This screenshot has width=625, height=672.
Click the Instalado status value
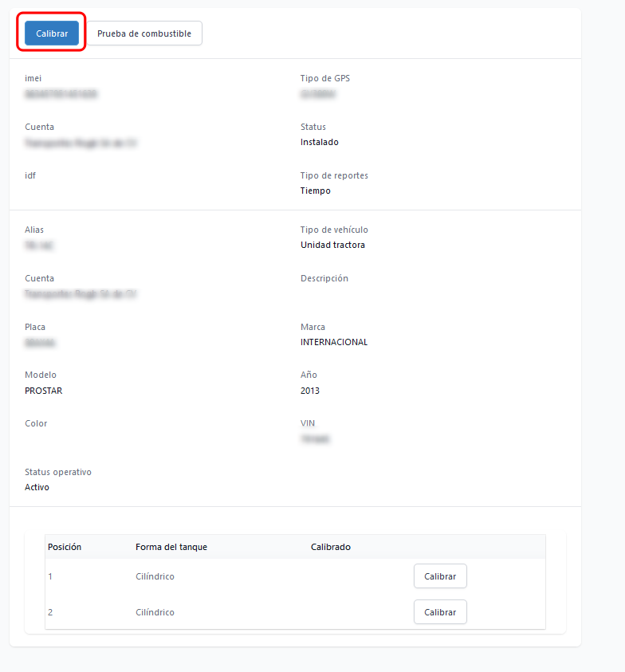coord(319,142)
